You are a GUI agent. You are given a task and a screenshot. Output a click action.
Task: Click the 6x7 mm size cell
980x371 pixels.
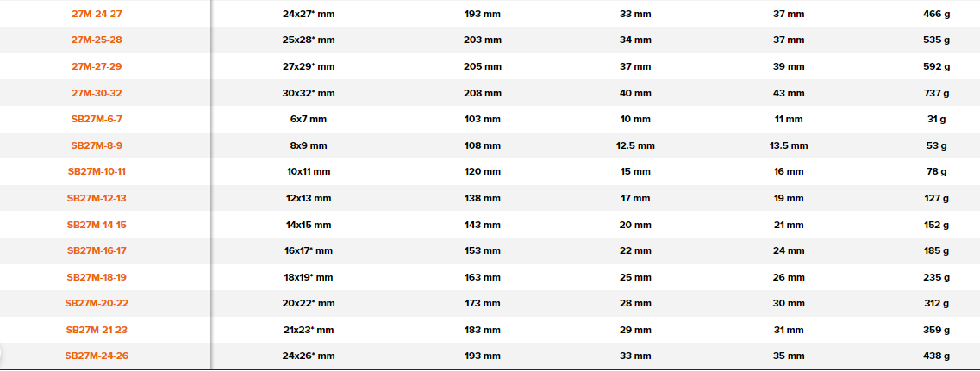coord(308,119)
